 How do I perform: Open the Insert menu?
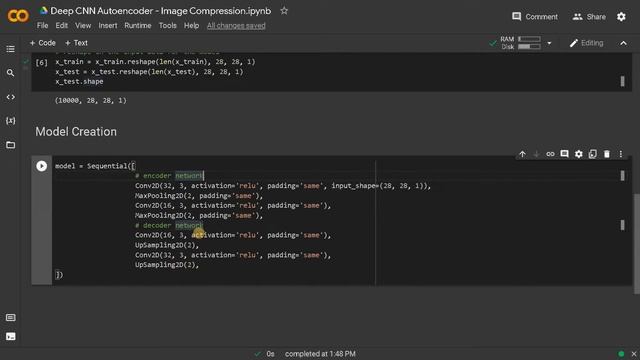(x=108, y=26)
